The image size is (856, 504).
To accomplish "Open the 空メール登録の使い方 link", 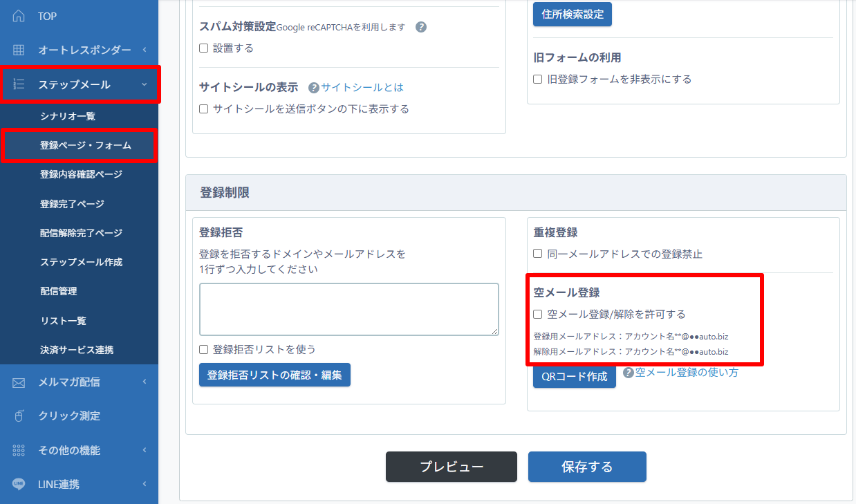I will [x=686, y=373].
